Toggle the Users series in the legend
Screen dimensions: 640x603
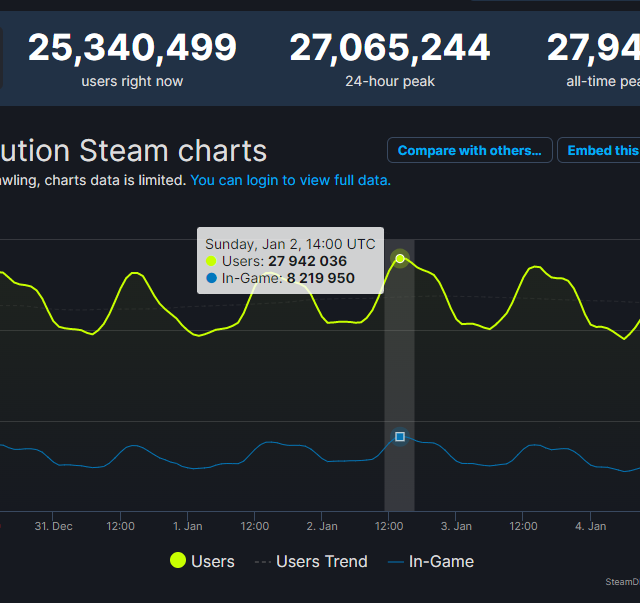(x=202, y=561)
